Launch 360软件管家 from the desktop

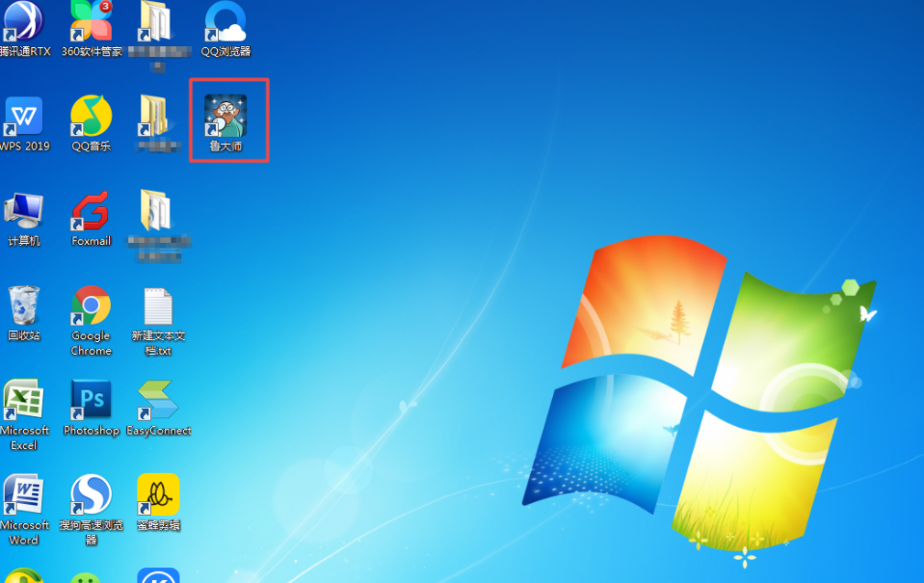pyautogui.click(x=92, y=28)
